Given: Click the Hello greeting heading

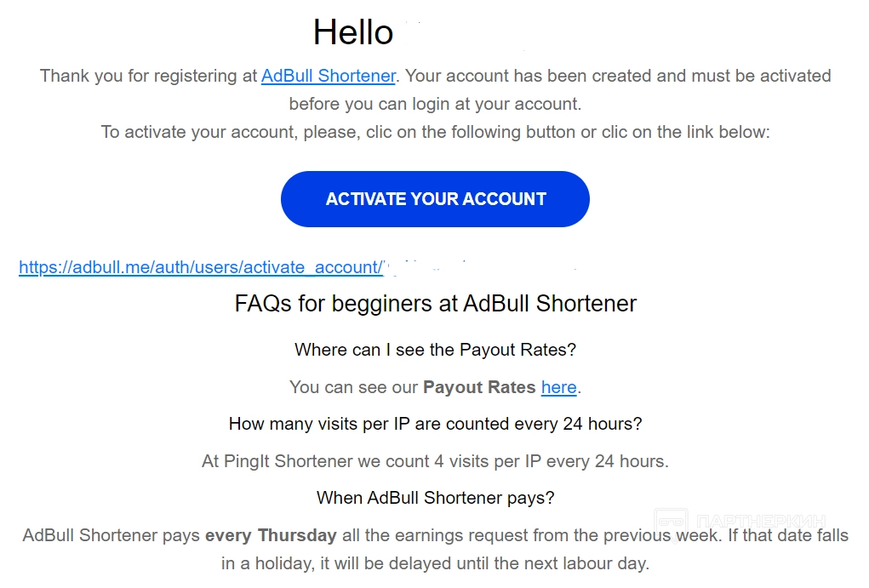Looking at the screenshot, I should coord(352,33).
